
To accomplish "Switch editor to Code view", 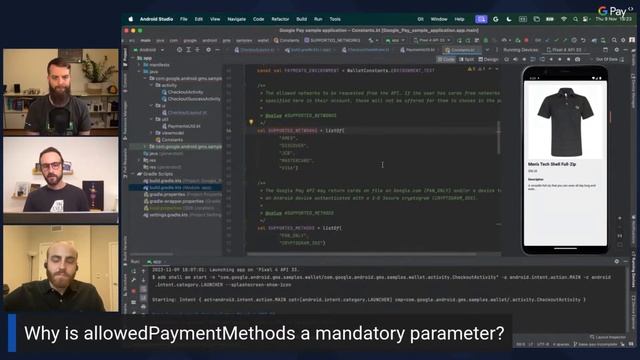I will pyautogui.click(x=446, y=59).
